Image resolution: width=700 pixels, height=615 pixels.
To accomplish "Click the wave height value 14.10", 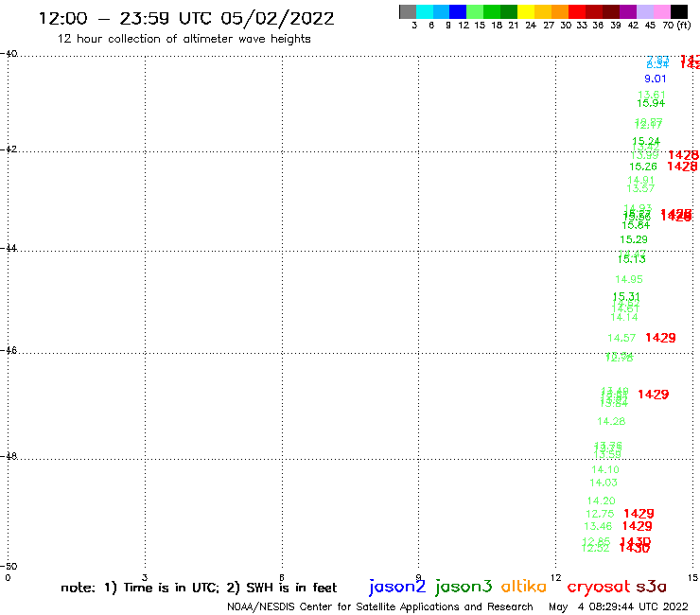I will point(605,470).
